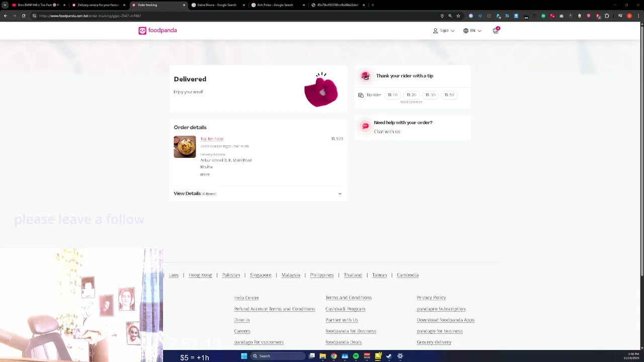
Task: Click the 'Partner with Us' link
Action: (342, 320)
